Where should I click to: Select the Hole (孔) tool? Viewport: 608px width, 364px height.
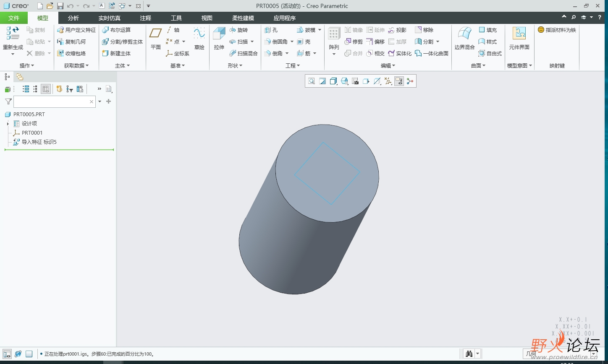271,30
